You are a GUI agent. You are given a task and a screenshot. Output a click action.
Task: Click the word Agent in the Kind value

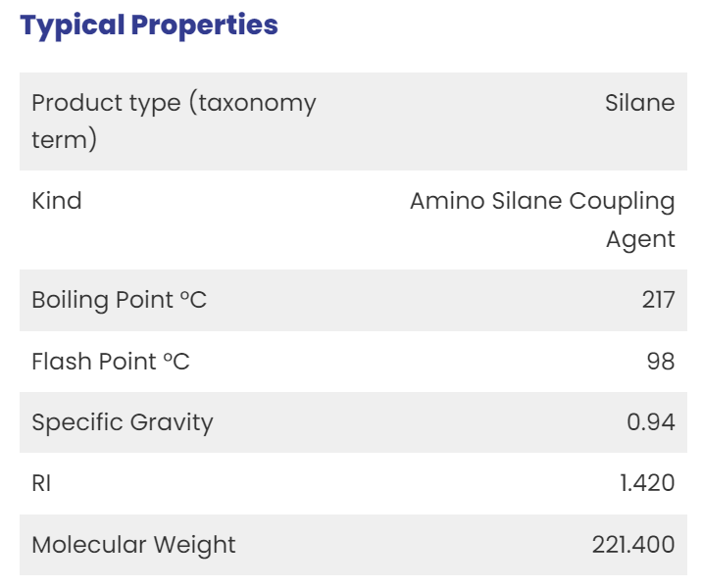[x=640, y=239]
